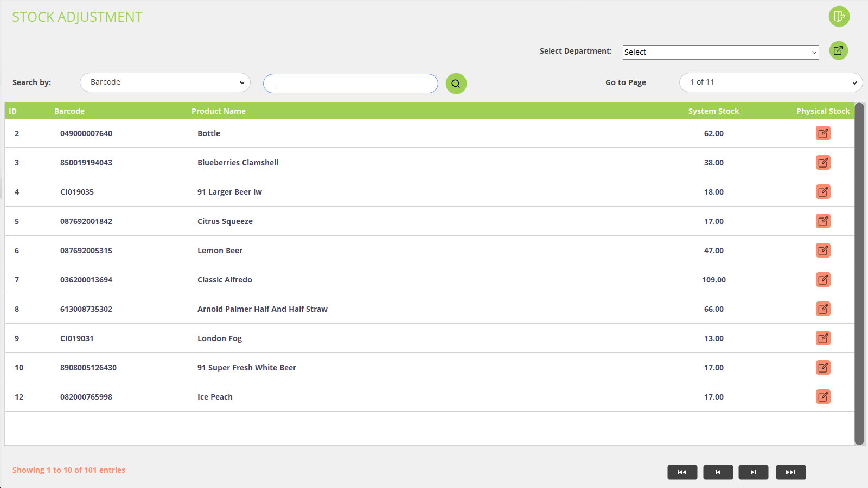Open the Go to Page dropdown
868x488 pixels.
point(770,82)
